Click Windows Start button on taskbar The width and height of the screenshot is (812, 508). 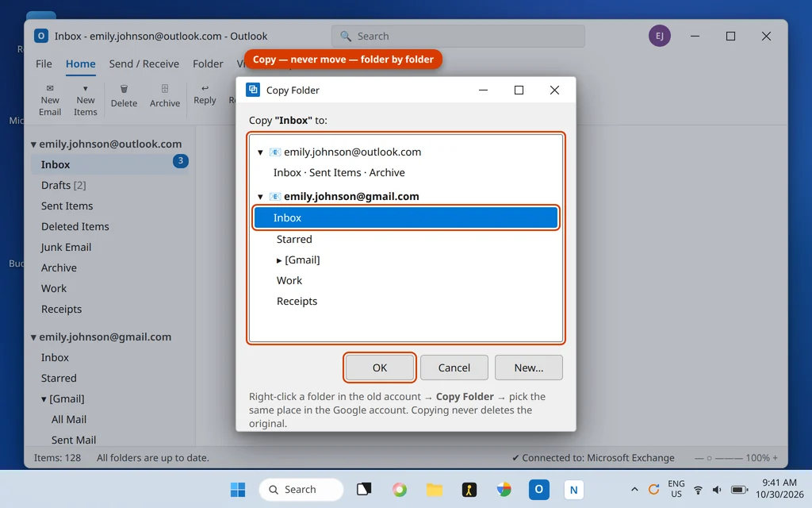pos(238,489)
